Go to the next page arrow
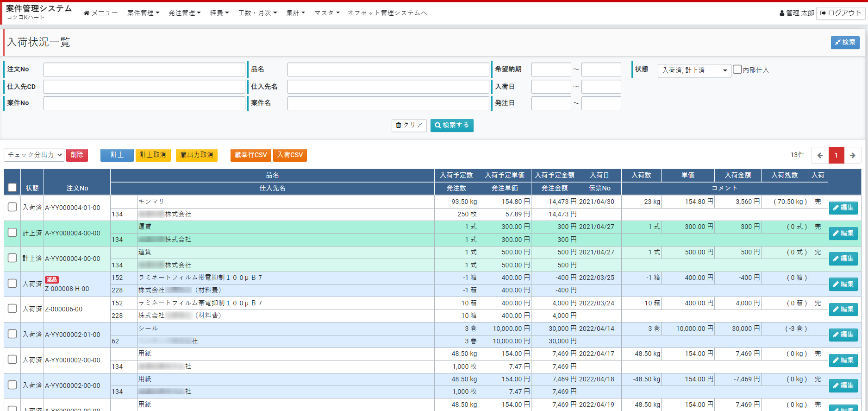This screenshot has width=868, height=411. [x=852, y=155]
